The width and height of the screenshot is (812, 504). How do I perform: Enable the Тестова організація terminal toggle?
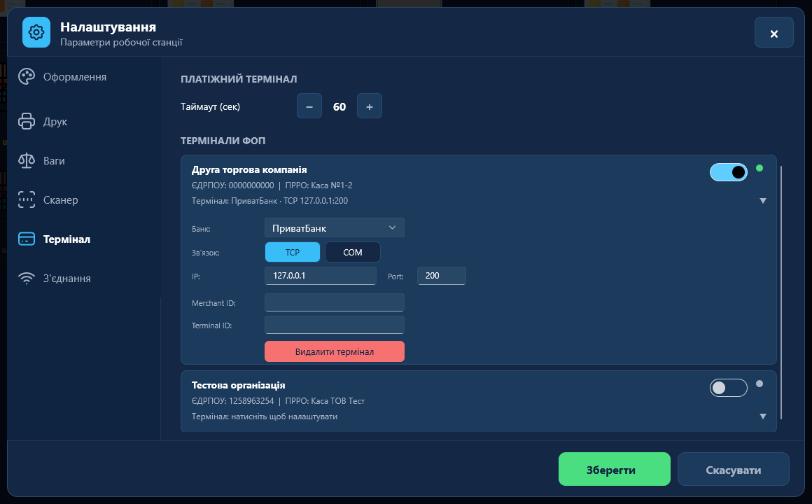pyautogui.click(x=729, y=388)
